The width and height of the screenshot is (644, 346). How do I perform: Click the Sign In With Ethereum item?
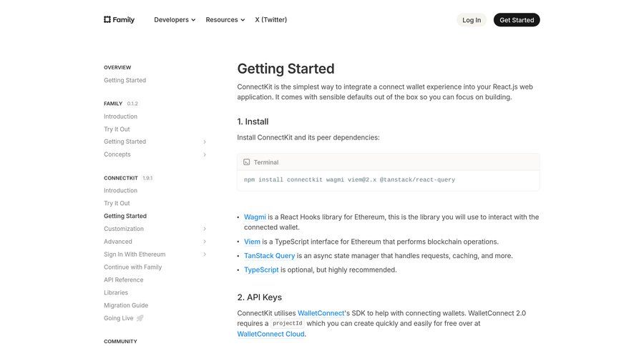click(x=135, y=254)
